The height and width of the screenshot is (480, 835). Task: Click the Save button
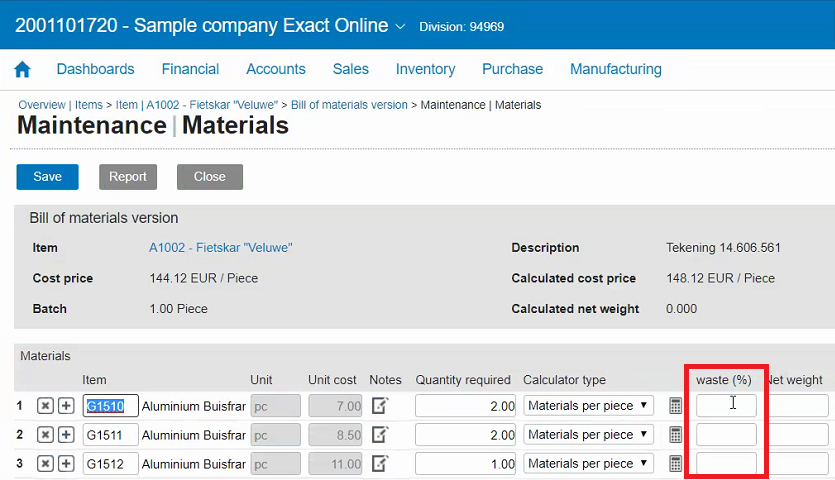[47, 177]
